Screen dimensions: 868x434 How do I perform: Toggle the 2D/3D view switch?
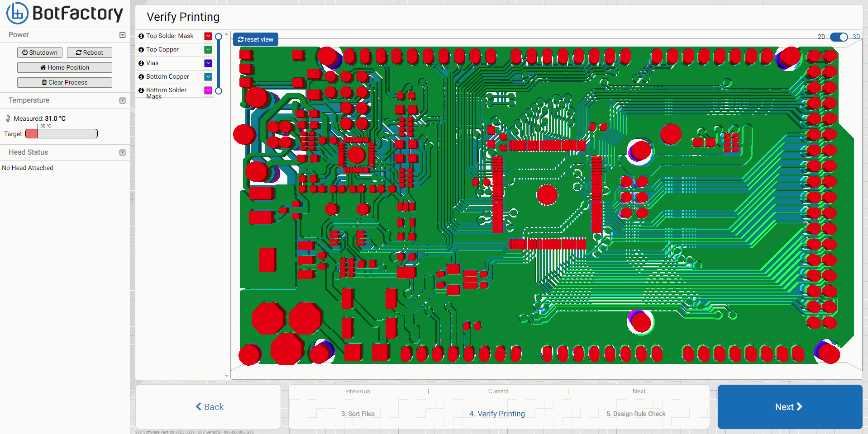click(x=839, y=37)
